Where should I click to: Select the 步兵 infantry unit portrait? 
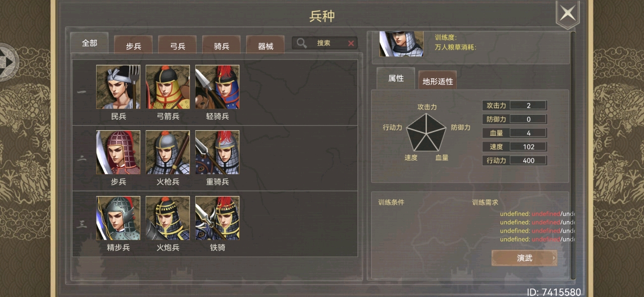pyautogui.click(x=118, y=152)
